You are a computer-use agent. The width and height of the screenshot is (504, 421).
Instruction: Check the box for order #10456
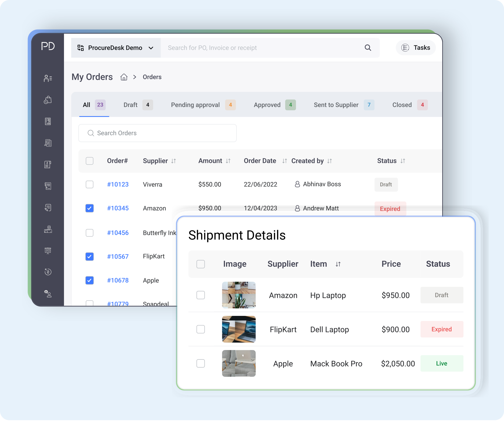90,233
